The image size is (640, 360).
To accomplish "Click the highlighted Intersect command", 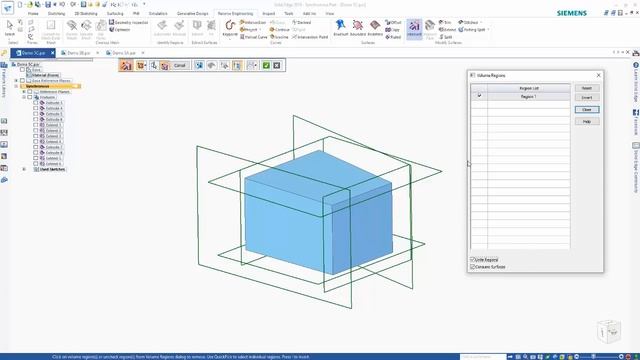I will (x=414, y=29).
